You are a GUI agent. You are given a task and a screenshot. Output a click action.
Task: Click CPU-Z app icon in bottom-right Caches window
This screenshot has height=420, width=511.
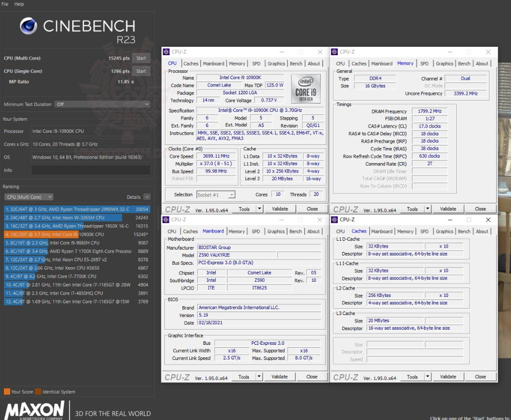click(x=334, y=220)
